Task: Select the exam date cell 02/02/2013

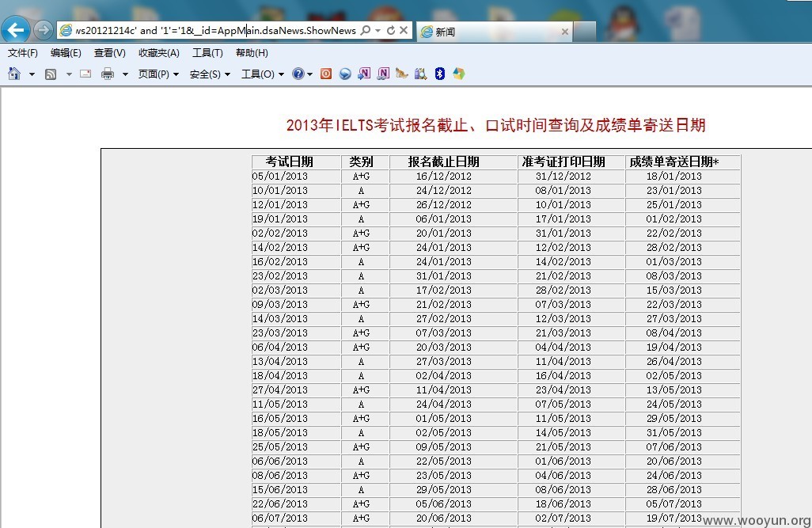Action: (280, 234)
